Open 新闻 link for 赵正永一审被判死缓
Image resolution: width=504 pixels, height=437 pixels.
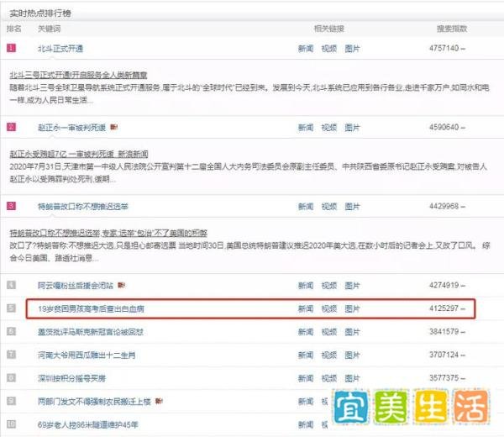[306, 128]
